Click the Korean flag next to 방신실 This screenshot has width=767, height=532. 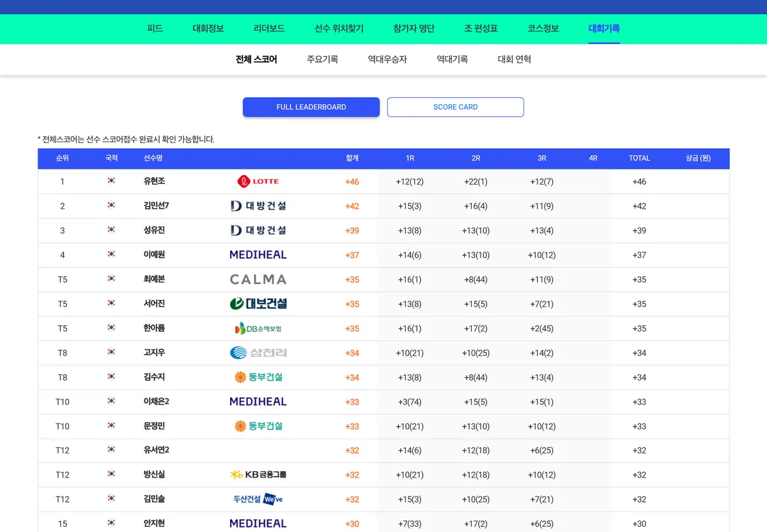[111, 474]
